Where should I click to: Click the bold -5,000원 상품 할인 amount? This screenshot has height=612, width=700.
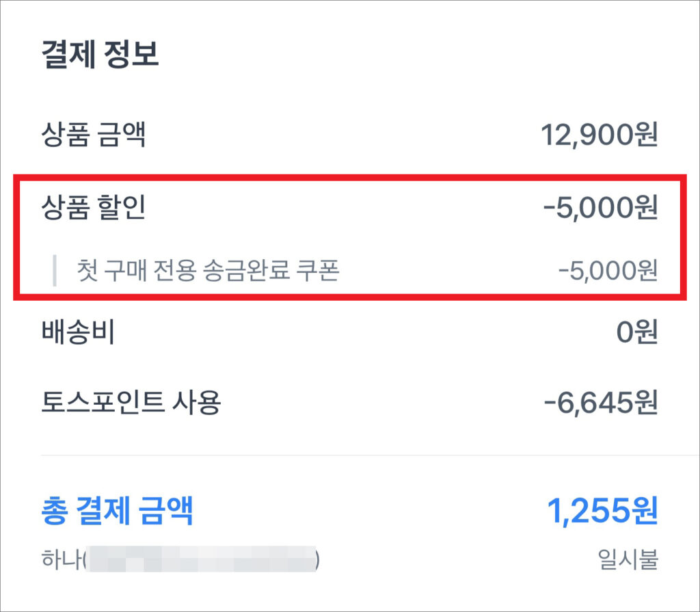point(600,209)
